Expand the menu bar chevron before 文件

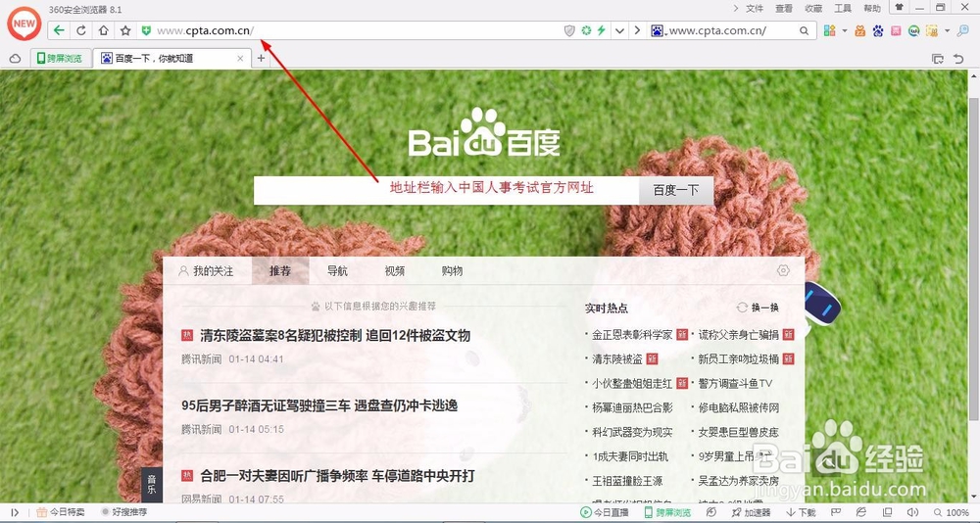pyautogui.click(x=736, y=8)
